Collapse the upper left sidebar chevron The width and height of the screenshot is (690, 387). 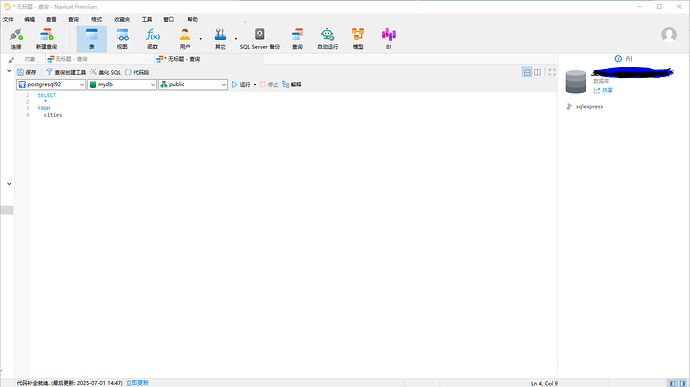click(x=9, y=71)
